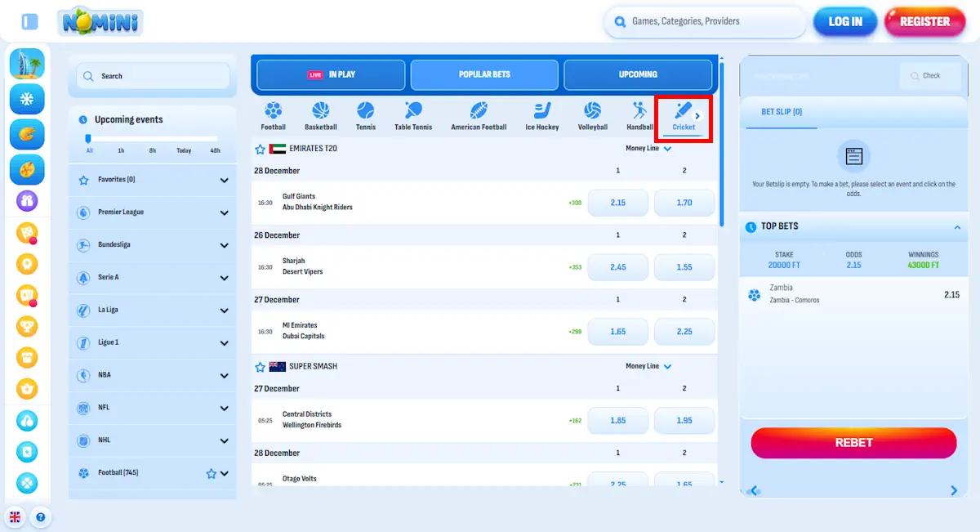Click the snowflake icon in the left sidebar
Image resolution: width=980 pixels, height=532 pixels.
(27, 99)
